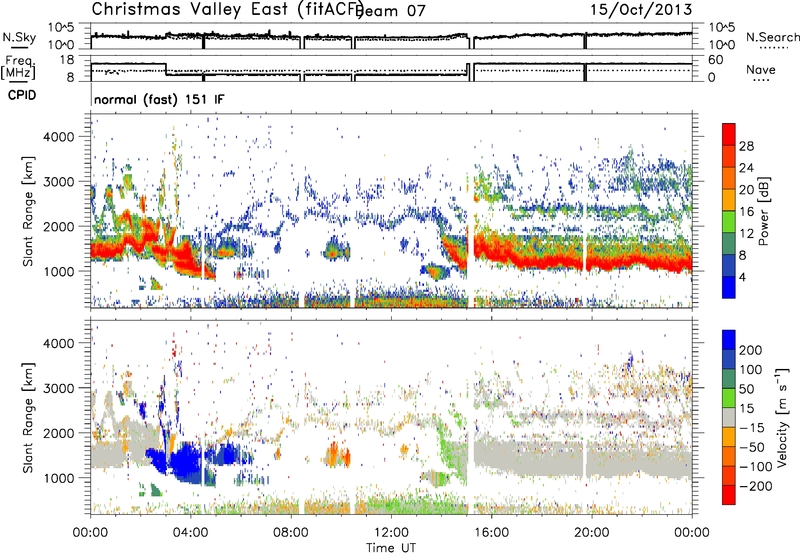
Task: Click the '-15' tick on Velocity scale
Action: (752, 427)
